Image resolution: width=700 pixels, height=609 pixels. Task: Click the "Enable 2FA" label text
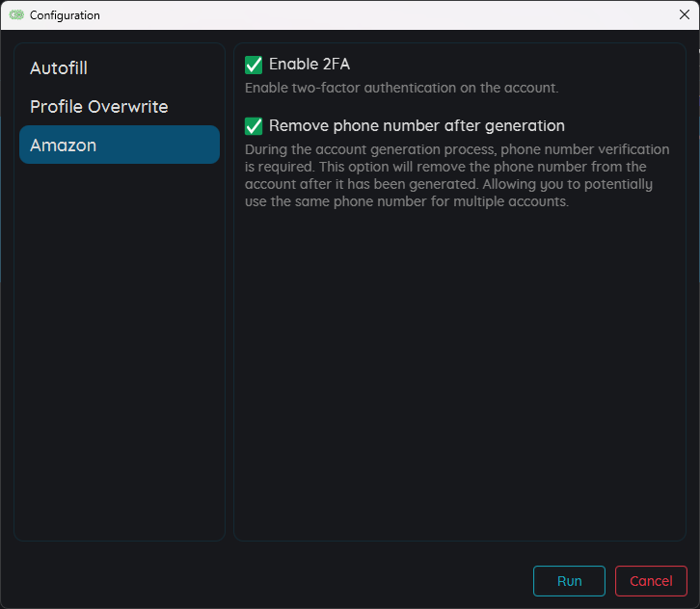[309, 65]
